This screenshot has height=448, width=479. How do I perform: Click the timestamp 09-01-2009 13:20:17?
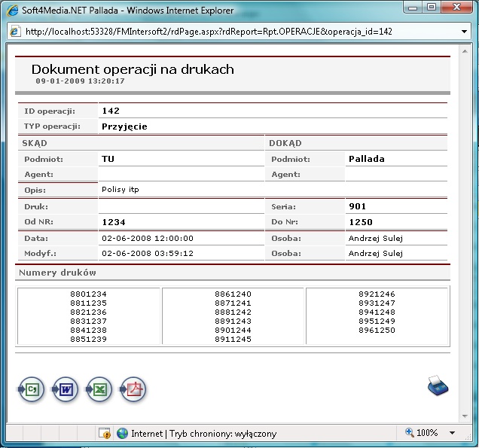(x=80, y=81)
